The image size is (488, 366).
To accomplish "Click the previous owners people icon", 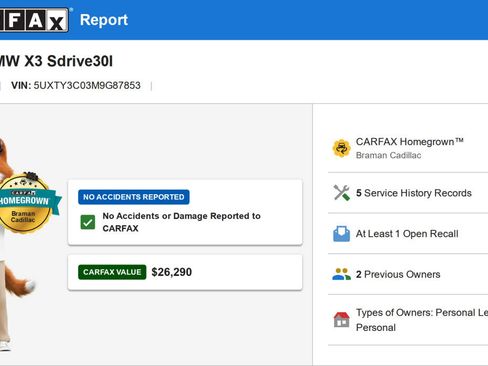I will (x=341, y=274).
